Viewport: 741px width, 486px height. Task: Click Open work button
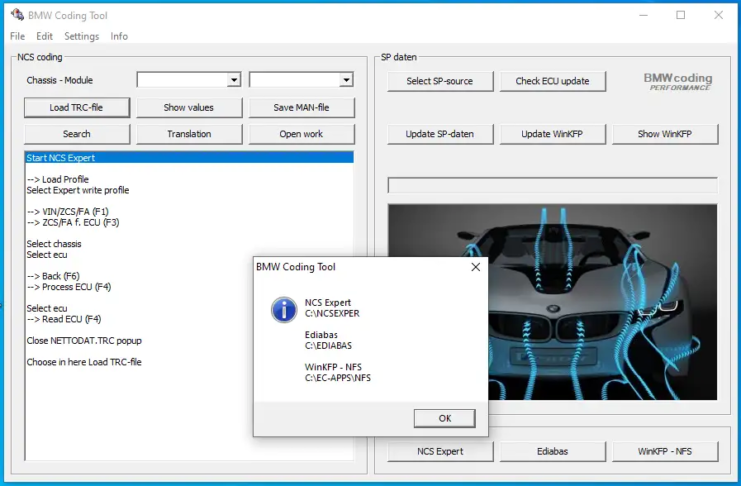click(x=302, y=134)
